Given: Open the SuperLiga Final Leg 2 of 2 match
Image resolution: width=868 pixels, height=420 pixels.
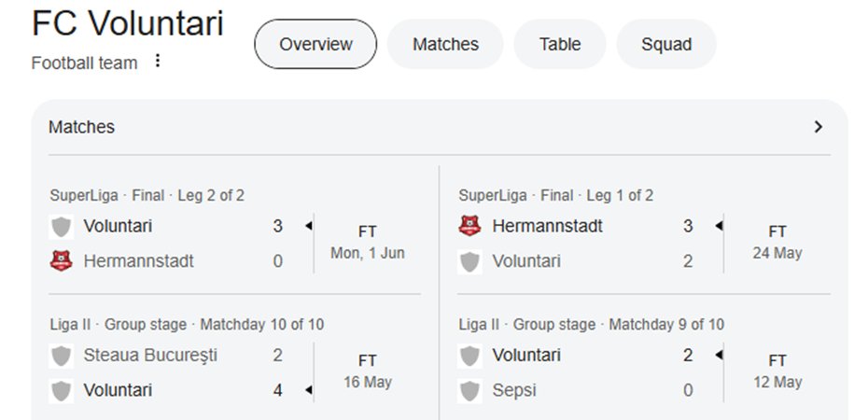Looking at the screenshot, I should [x=234, y=232].
